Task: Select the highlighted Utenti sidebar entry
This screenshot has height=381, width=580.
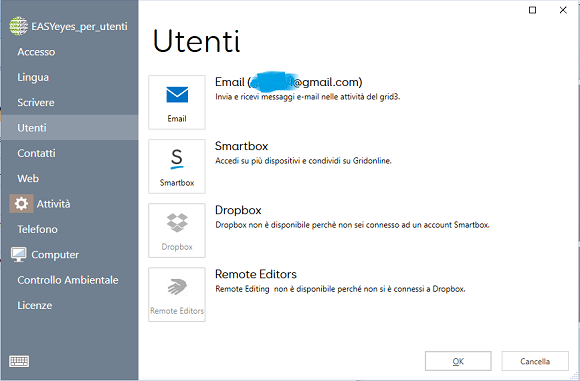Action: pyautogui.click(x=69, y=128)
